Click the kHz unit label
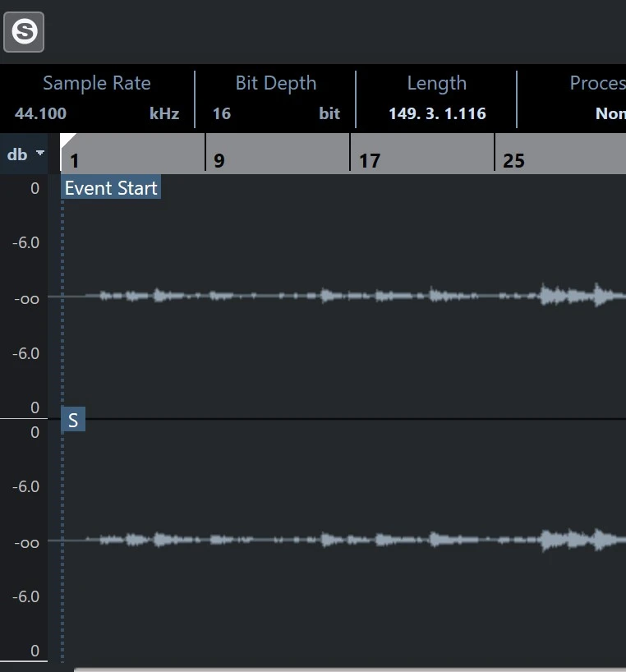Image resolution: width=626 pixels, height=672 pixels. (x=163, y=113)
